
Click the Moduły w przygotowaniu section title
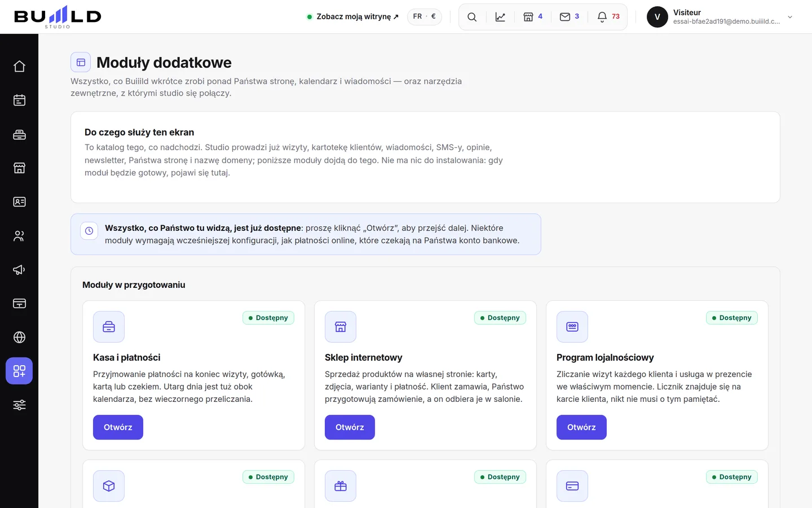[x=134, y=285]
